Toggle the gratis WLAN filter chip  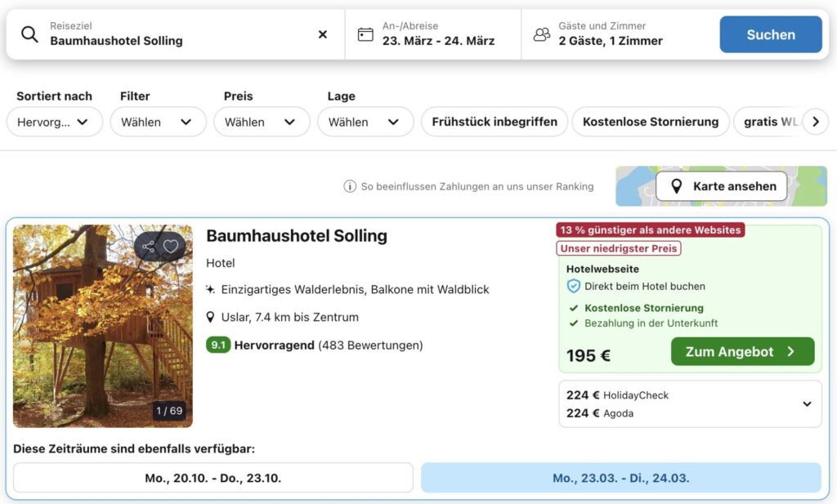(x=768, y=122)
